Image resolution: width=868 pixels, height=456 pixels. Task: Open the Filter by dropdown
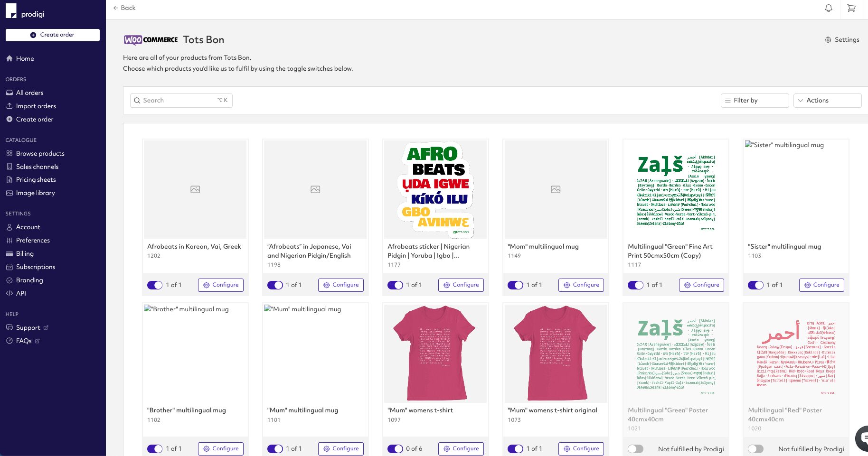point(754,101)
